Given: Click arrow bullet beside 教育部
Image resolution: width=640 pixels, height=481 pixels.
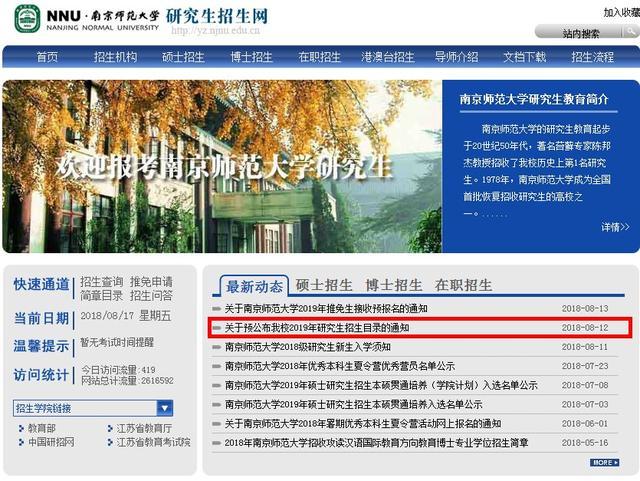Looking at the screenshot, I should (x=21, y=428).
